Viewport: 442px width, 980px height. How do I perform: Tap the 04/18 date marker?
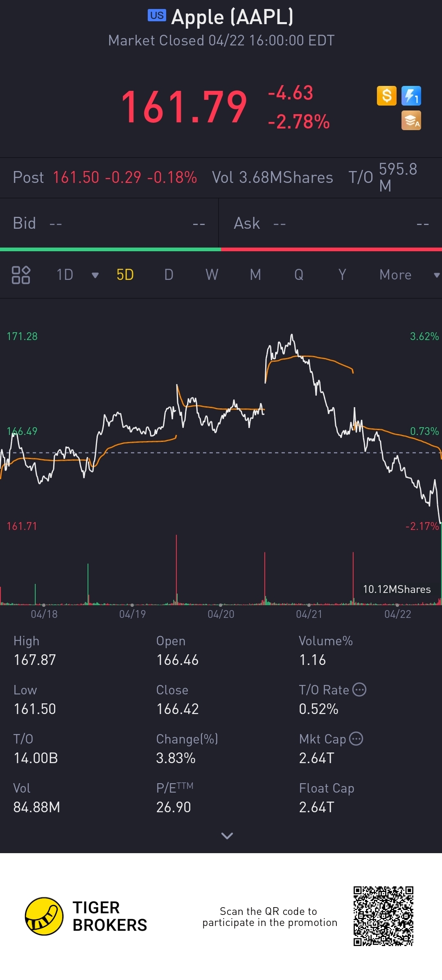click(x=44, y=614)
